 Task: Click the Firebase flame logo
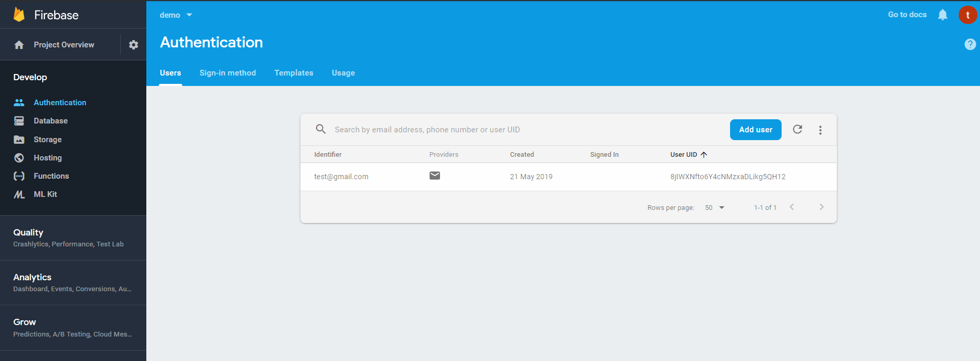tap(19, 15)
